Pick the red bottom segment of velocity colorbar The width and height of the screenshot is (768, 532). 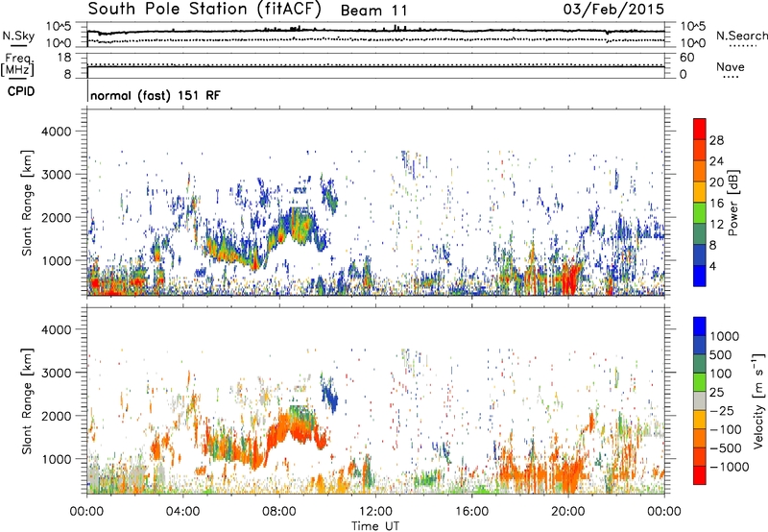[700, 475]
